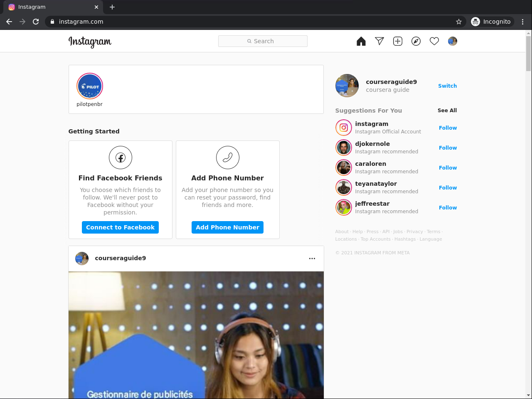
Task: Open Privacy footer link
Action: click(x=415, y=232)
